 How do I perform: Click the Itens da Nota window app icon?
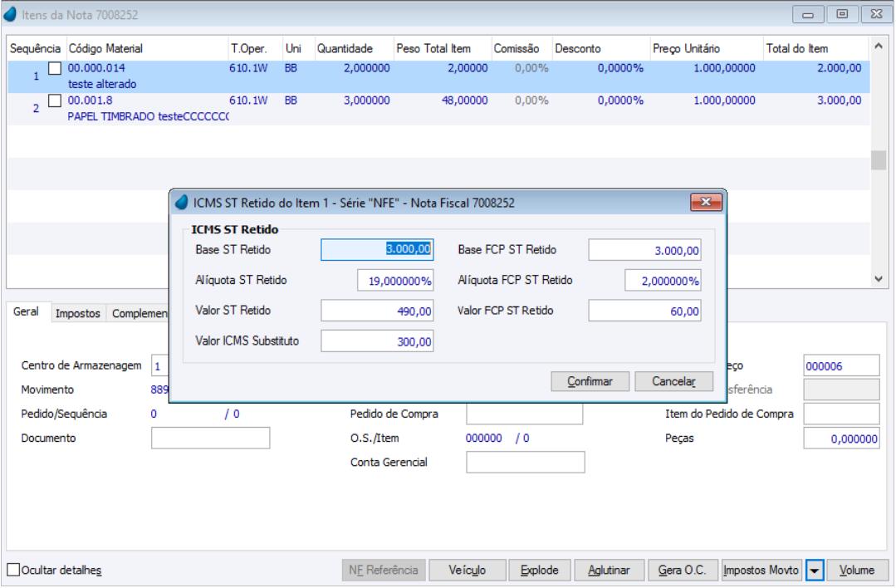click(10, 14)
